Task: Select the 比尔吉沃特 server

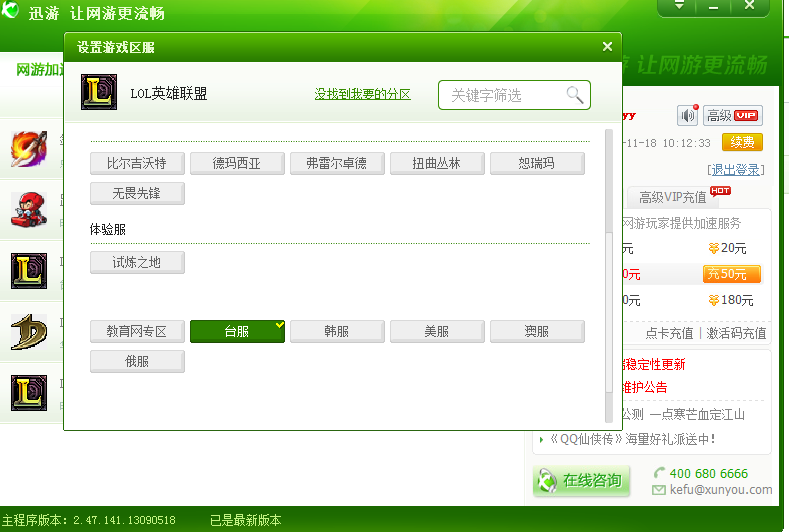Action: pyautogui.click(x=137, y=164)
